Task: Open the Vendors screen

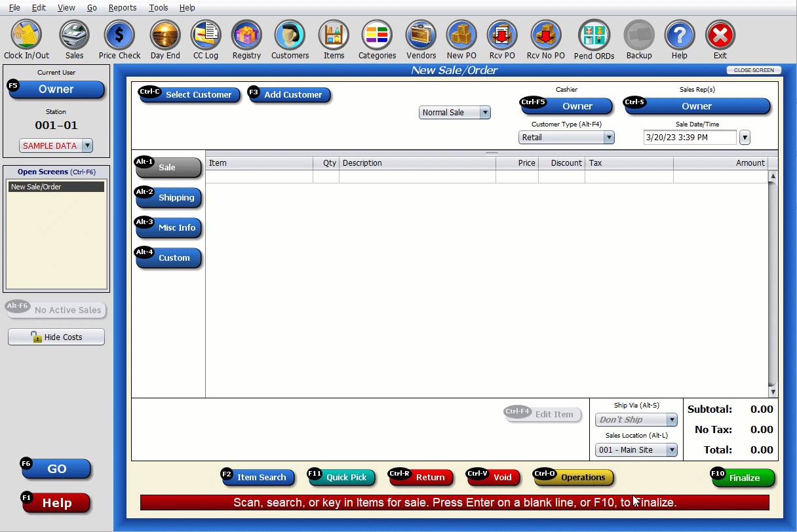Action: [x=420, y=34]
